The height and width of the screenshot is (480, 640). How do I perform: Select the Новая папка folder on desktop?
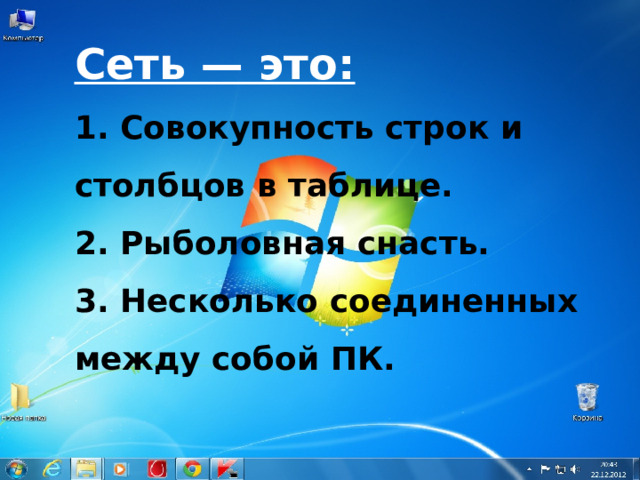click(23, 402)
